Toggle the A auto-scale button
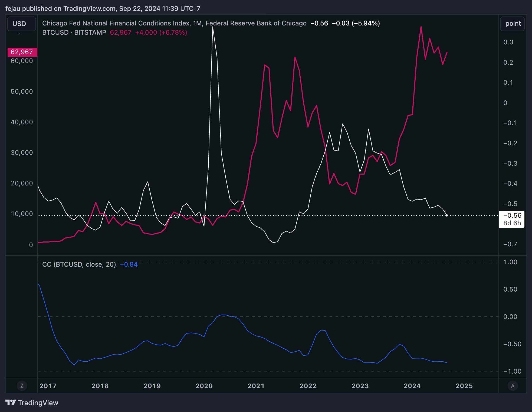This screenshot has height=412, width=532. (513, 386)
